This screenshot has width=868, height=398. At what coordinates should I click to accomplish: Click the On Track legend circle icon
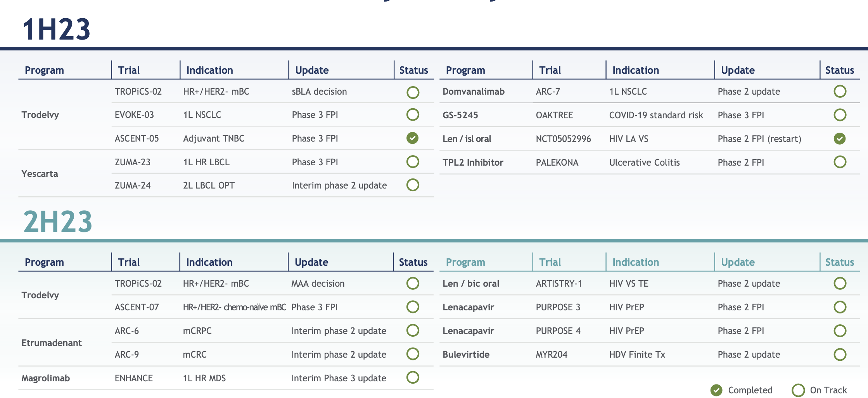[x=798, y=390]
